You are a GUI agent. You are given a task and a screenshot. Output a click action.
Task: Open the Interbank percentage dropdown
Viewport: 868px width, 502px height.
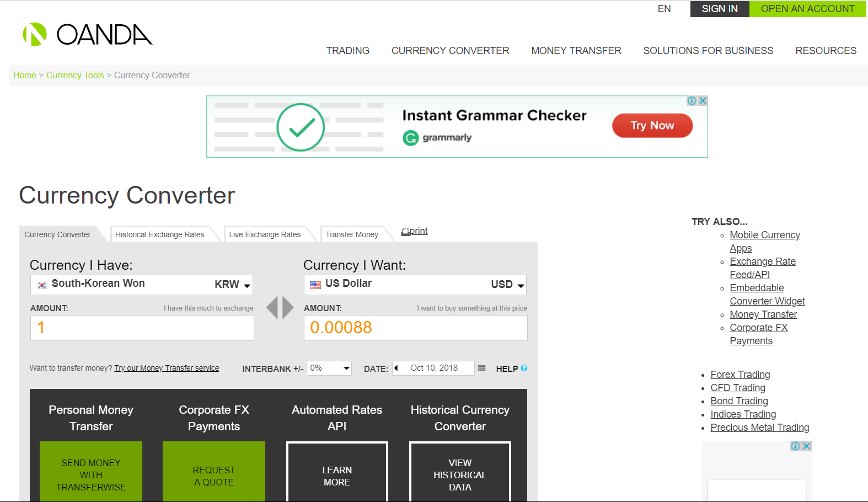pos(329,368)
